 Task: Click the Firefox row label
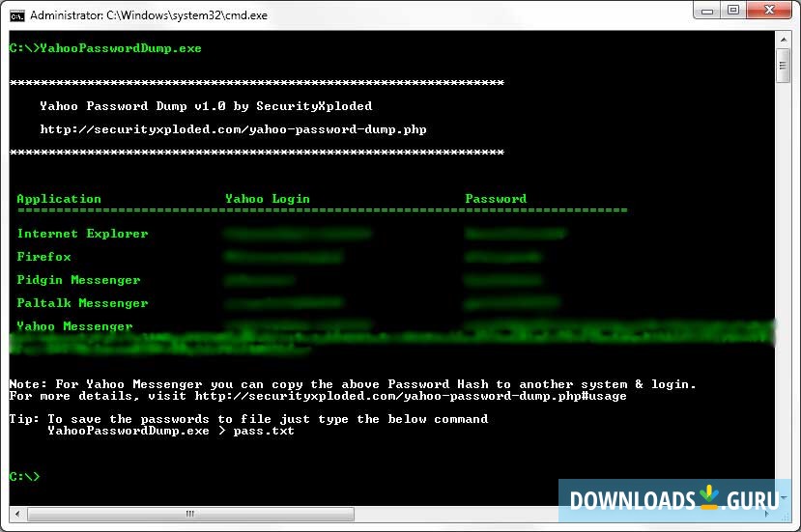pos(43,256)
